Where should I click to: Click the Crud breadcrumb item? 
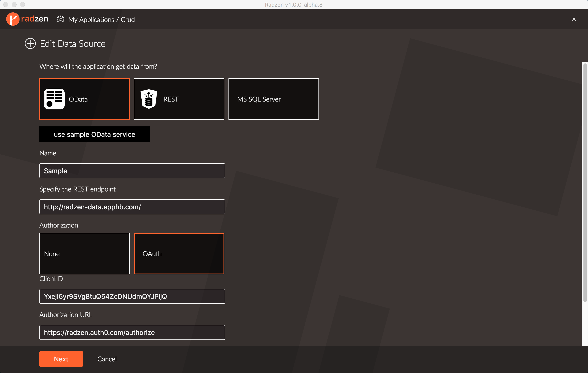pyautogui.click(x=128, y=19)
